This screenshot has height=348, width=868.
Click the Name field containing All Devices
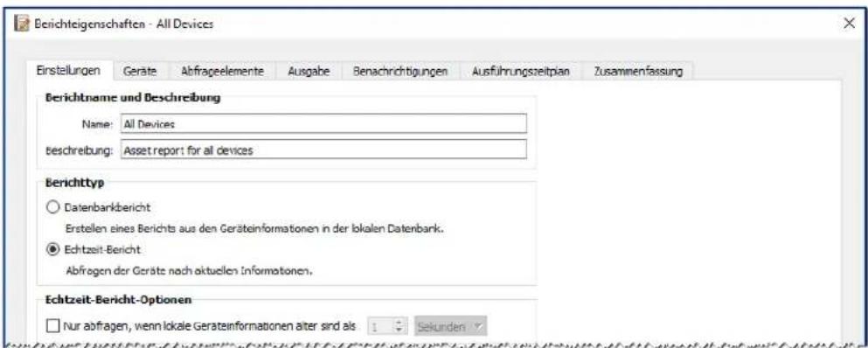[x=323, y=124]
